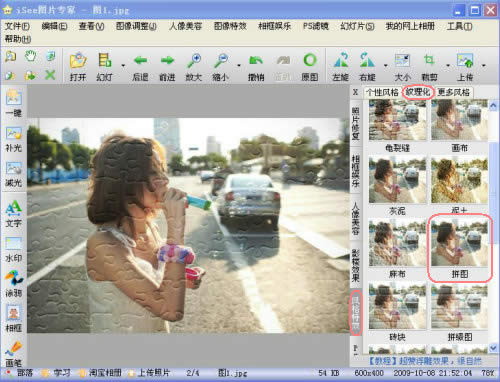Open the 人像美容 menu
Image resolution: width=500 pixels, height=382 pixels.
(185, 26)
